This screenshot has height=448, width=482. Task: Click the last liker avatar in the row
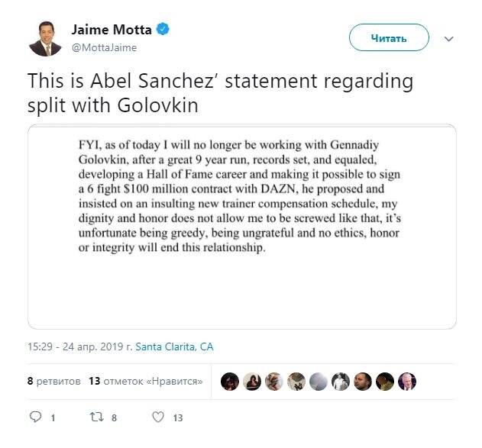coord(408,381)
